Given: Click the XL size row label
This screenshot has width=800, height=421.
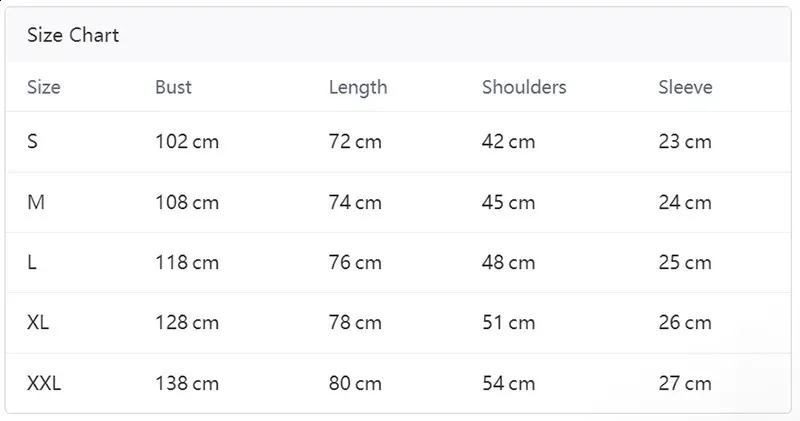Looking at the screenshot, I should [x=39, y=323].
